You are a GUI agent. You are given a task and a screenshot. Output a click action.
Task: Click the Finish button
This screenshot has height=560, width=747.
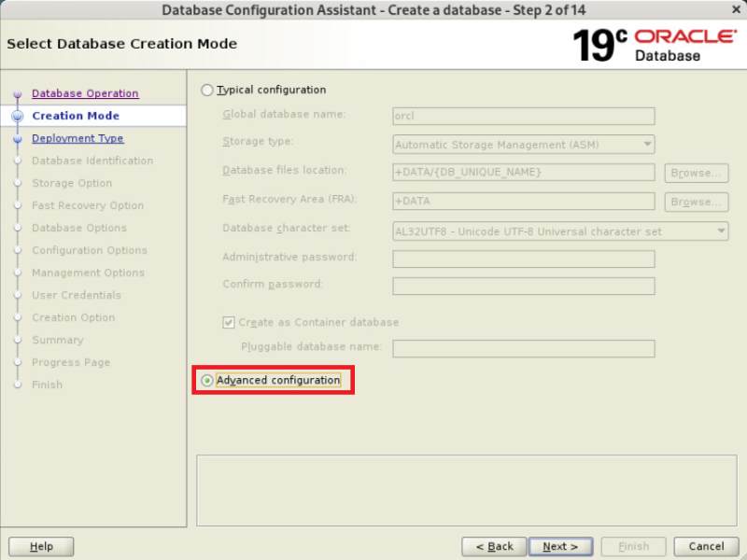[x=633, y=546]
